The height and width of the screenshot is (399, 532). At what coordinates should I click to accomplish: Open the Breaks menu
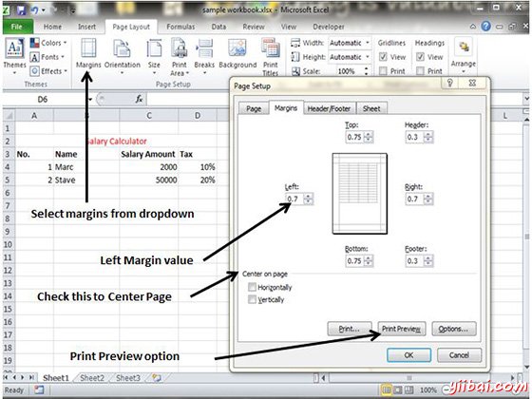[204, 56]
